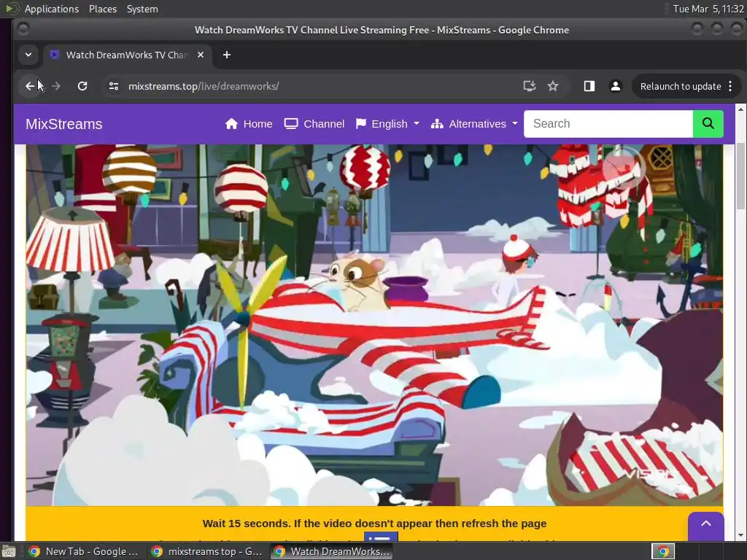Focus the Search input field
Viewport: 747px width, 560px height.
tap(608, 124)
